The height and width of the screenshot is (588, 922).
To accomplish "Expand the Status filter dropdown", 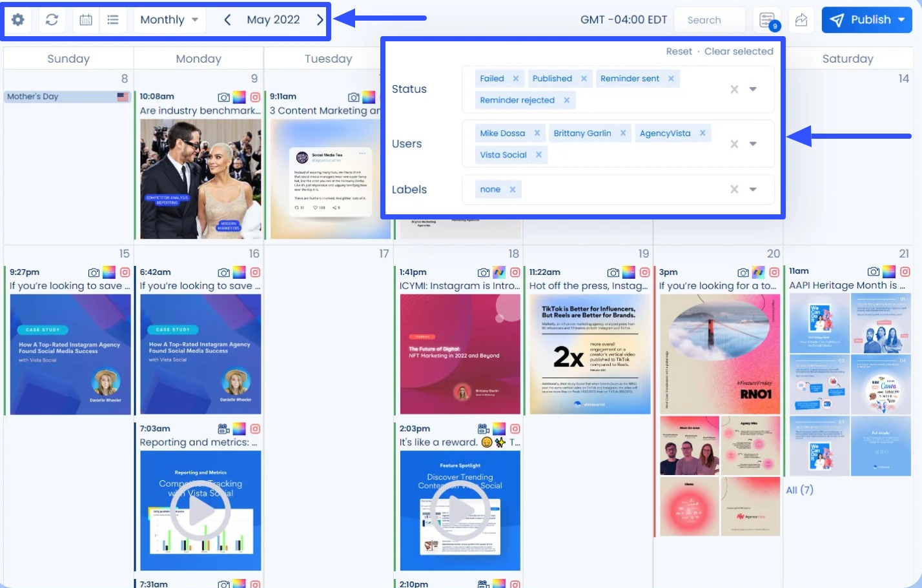I will click(x=753, y=89).
